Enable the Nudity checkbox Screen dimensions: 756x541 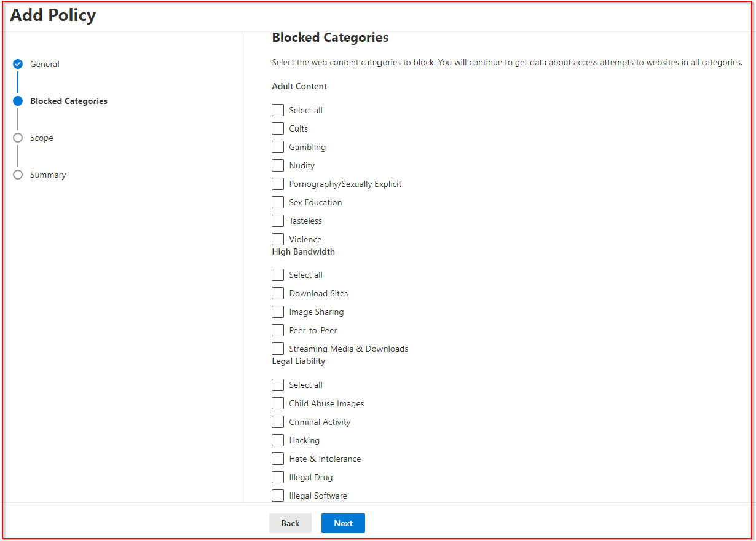277,165
